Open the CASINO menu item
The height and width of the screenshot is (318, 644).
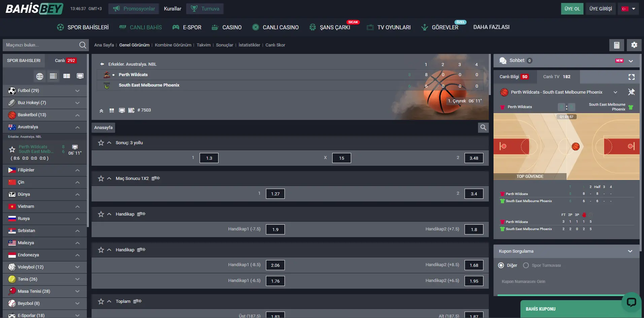click(227, 27)
